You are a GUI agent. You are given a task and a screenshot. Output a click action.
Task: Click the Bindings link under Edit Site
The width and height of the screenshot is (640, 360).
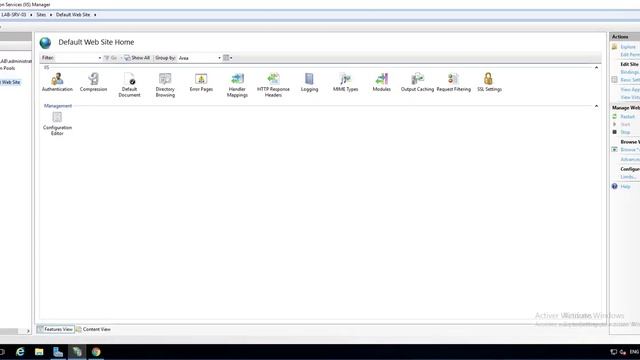630,72
